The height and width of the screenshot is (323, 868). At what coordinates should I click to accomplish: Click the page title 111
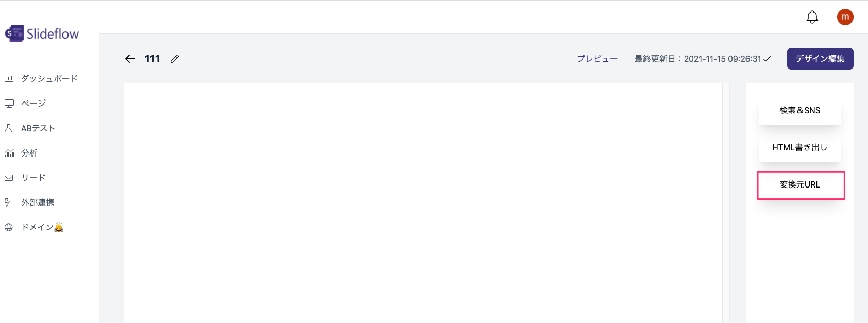pyautogui.click(x=152, y=59)
